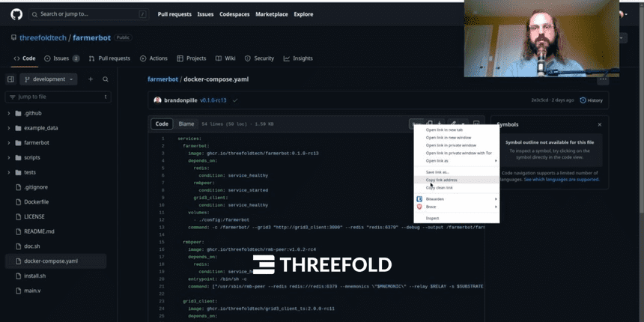Open the Actions tab
The image size is (644, 322).
[x=154, y=58]
